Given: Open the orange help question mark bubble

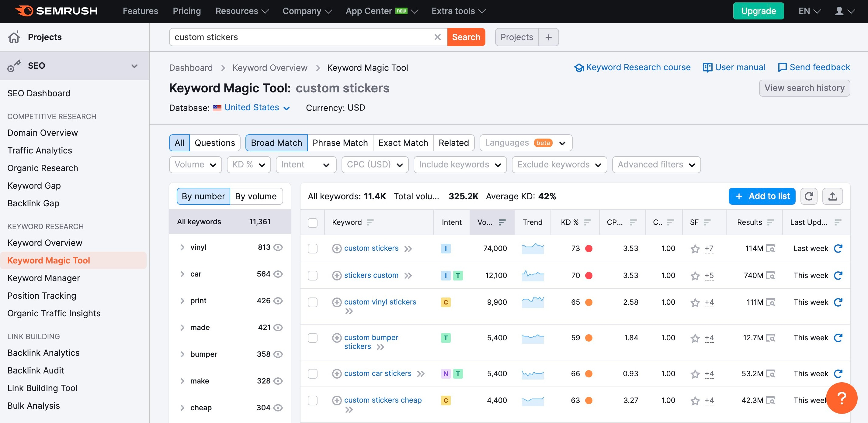Looking at the screenshot, I should tap(841, 398).
